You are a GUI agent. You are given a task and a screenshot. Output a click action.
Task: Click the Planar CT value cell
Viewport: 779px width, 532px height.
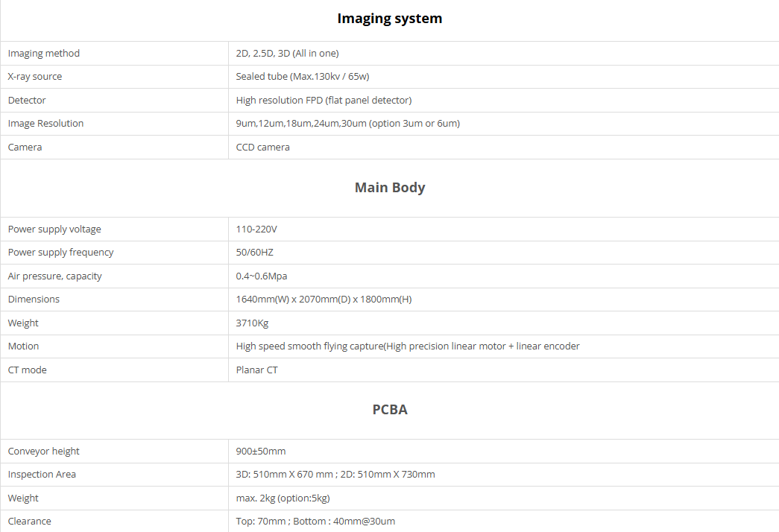[257, 370]
